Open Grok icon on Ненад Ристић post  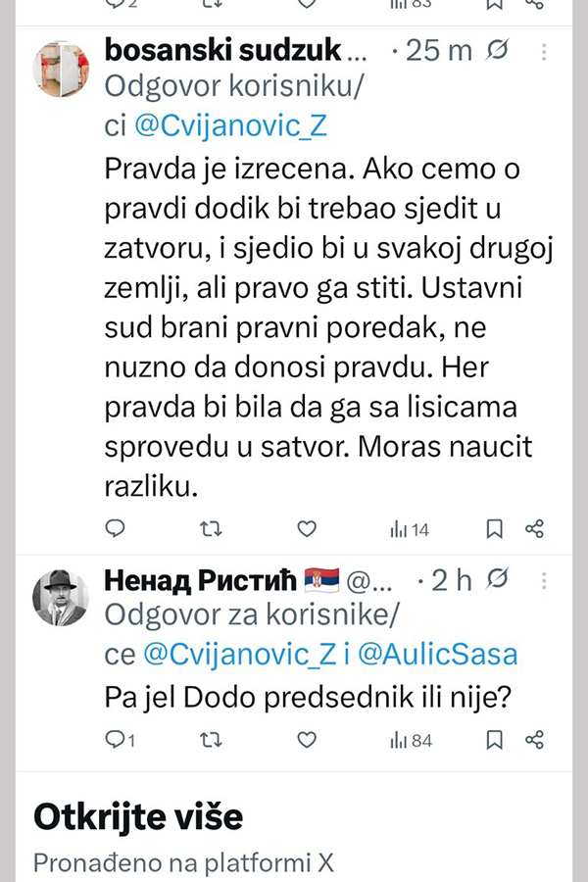(x=497, y=579)
